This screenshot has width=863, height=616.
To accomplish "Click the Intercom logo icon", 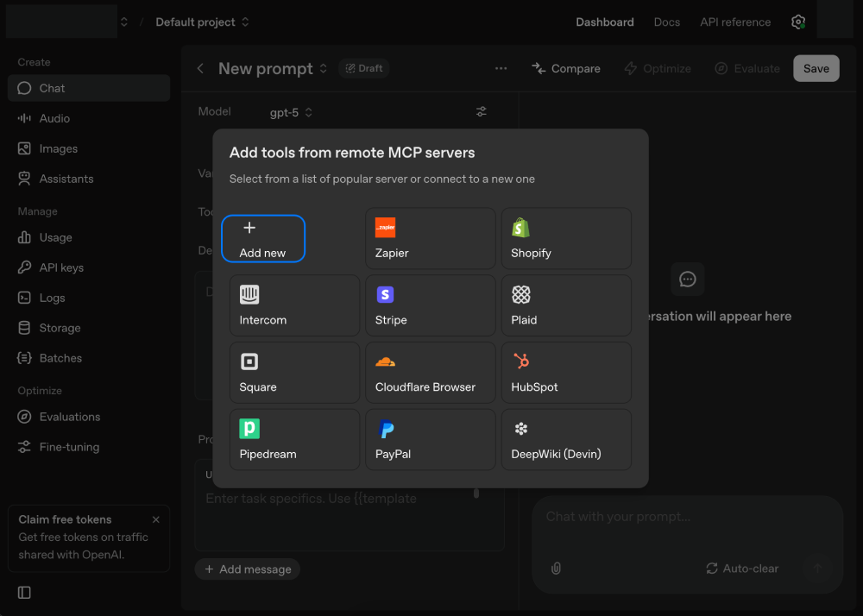I will coord(249,294).
